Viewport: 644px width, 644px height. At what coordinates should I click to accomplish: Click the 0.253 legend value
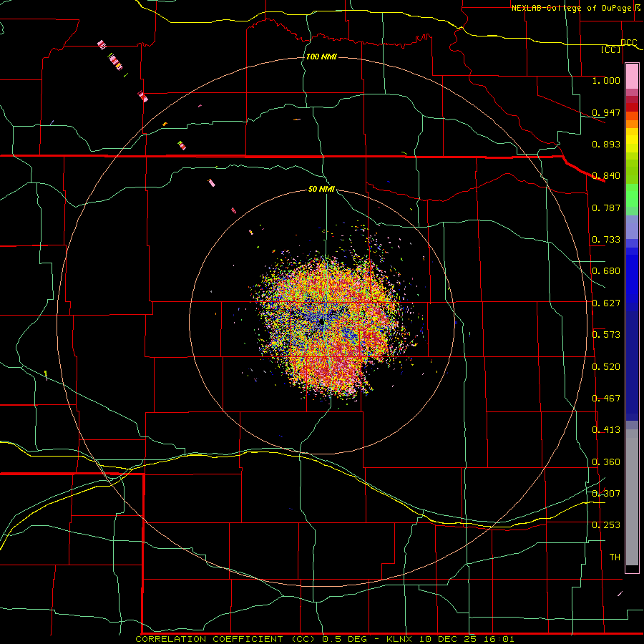click(606, 525)
